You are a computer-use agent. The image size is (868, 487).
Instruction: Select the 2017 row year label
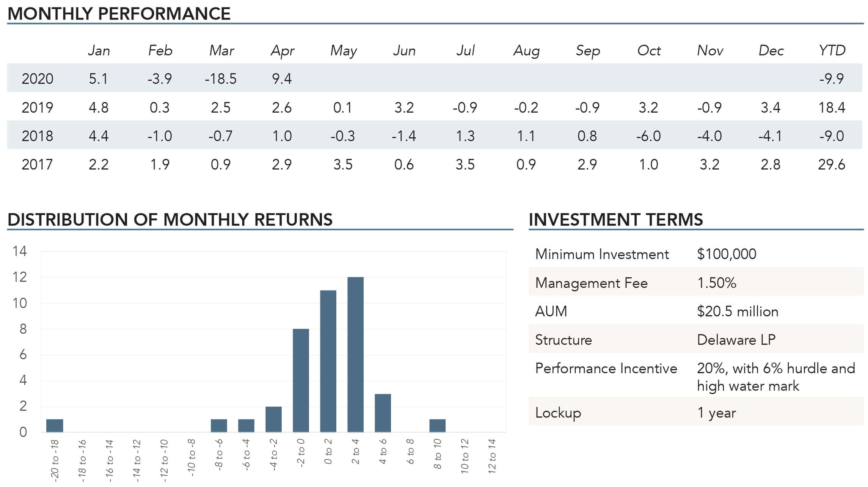click(x=37, y=165)
